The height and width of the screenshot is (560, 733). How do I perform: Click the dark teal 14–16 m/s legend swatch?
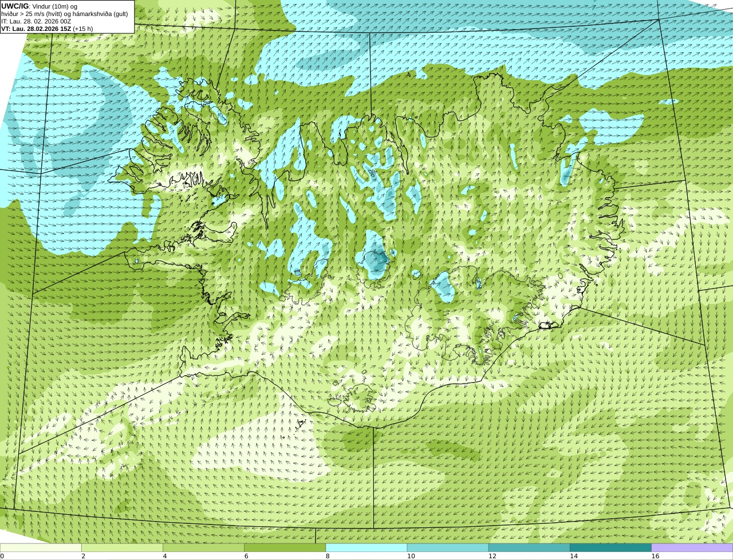coord(611,548)
